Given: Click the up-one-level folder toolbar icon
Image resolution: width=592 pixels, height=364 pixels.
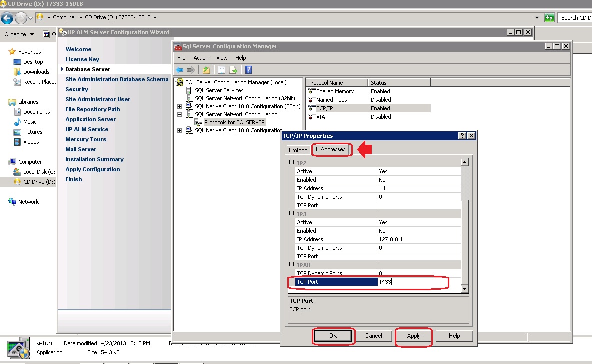Looking at the screenshot, I should (206, 70).
